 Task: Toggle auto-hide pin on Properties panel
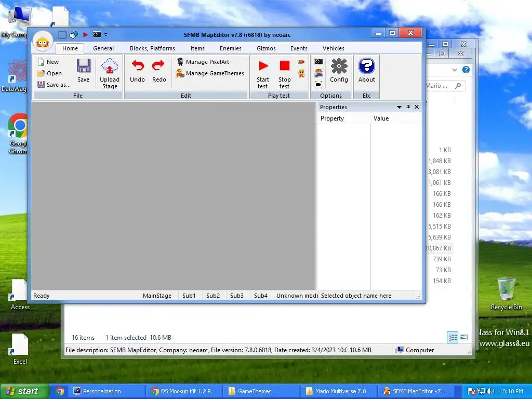pos(408,107)
